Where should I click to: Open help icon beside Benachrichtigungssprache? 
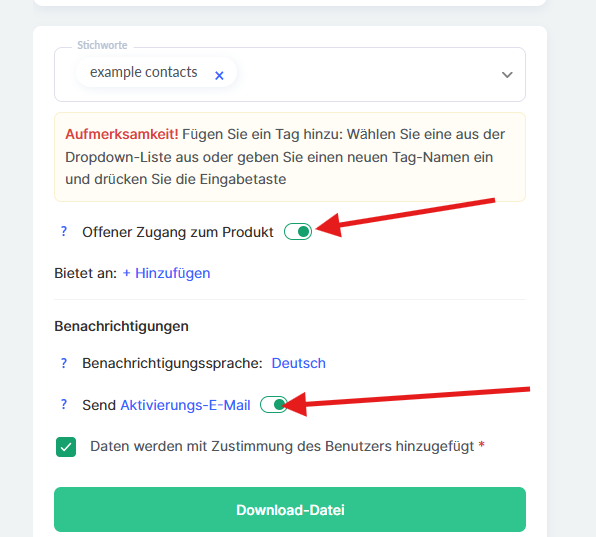pyautogui.click(x=64, y=363)
